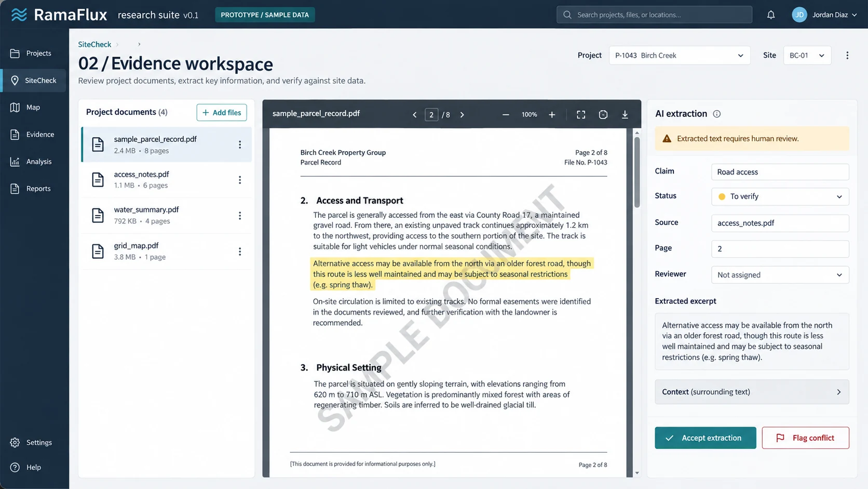Click the Accept extraction button
This screenshot has width=868, height=489.
click(705, 438)
